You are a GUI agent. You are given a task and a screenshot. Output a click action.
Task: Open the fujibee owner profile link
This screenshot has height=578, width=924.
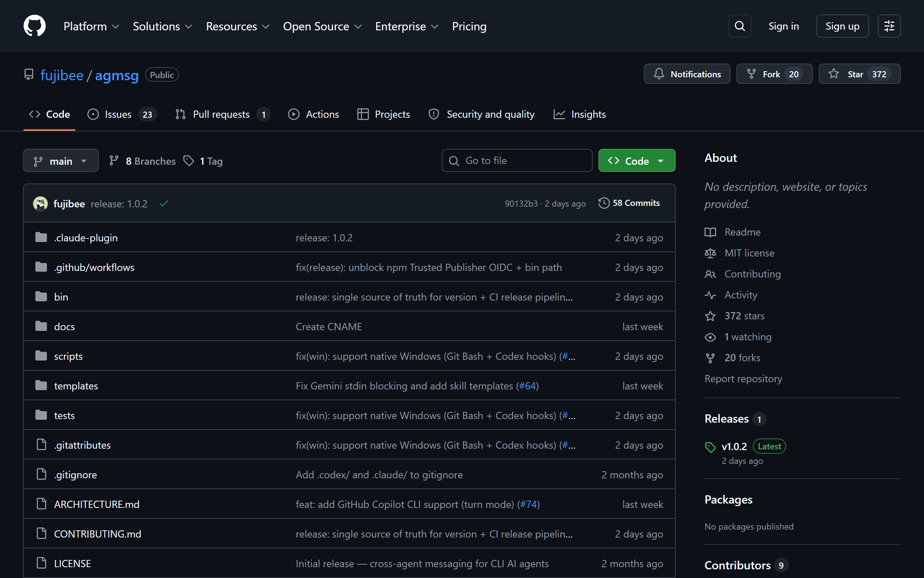(62, 75)
